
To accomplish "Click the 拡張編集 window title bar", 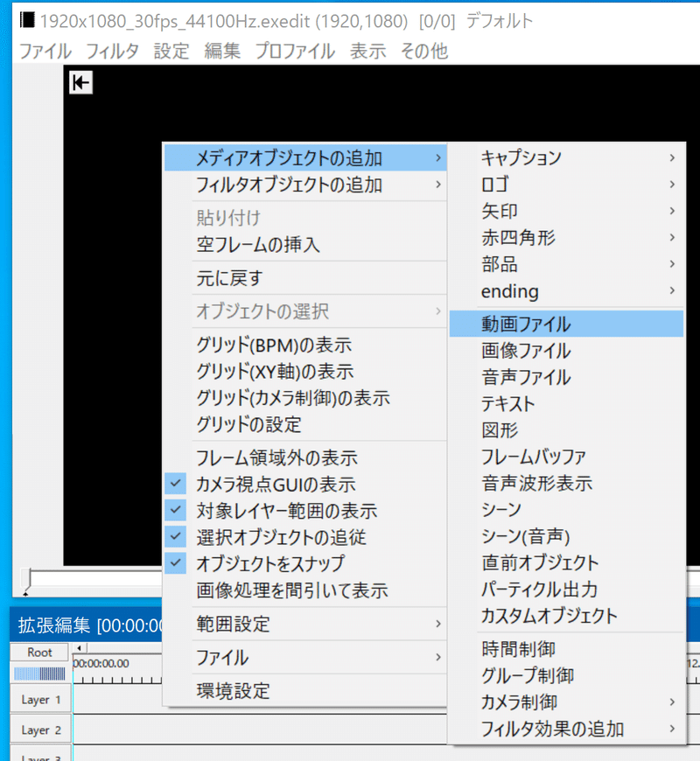I will pos(86,625).
